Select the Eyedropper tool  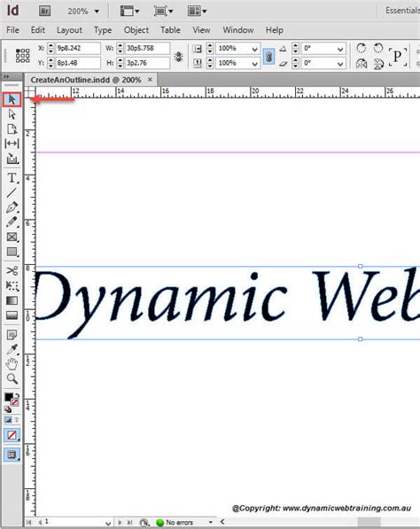coord(12,349)
